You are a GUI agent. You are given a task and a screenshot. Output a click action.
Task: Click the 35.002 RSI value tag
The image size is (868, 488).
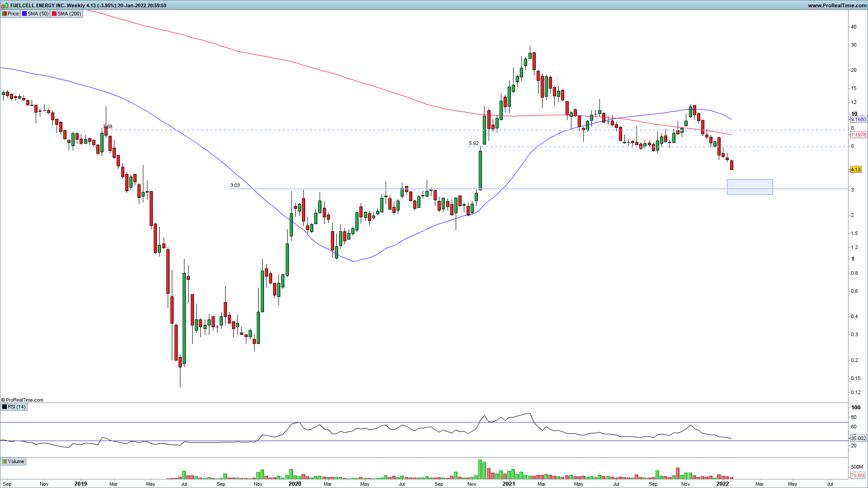tap(858, 438)
